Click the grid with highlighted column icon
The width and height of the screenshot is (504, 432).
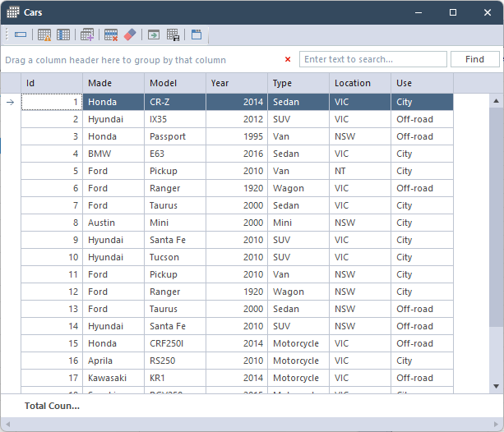click(63, 34)
